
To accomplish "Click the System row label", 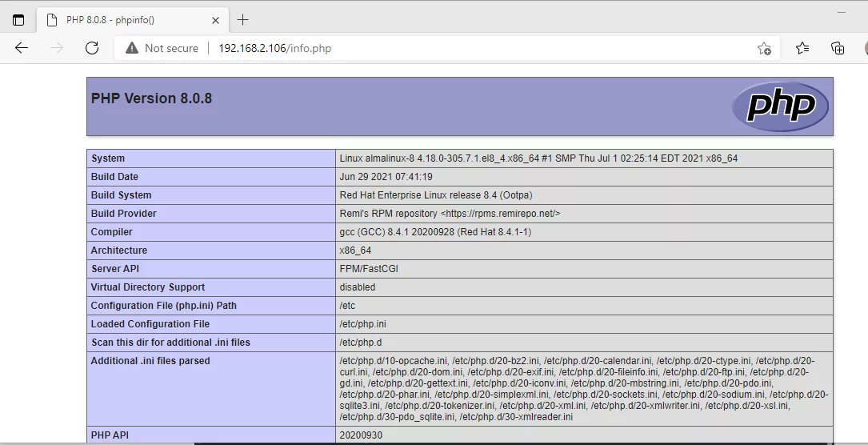I will point(108,158).
